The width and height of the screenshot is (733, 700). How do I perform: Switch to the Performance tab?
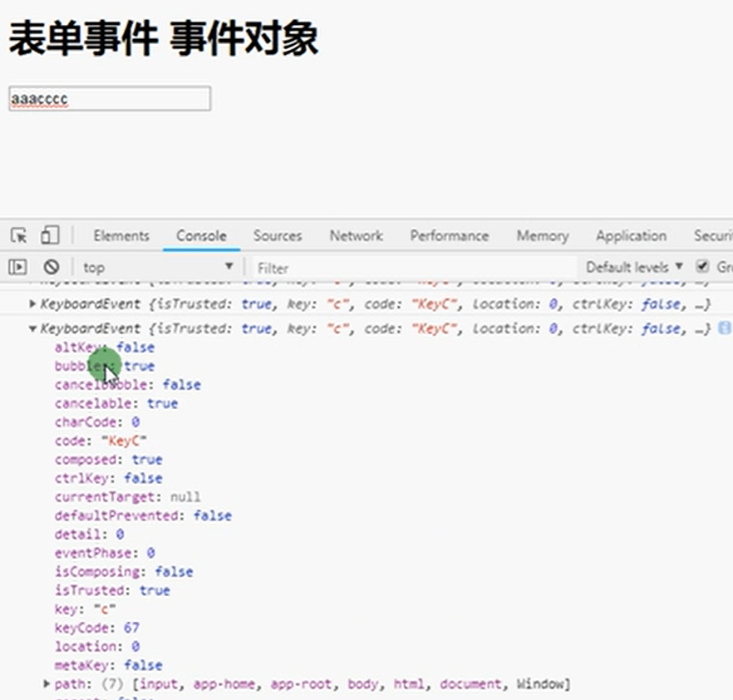[x=450, y=235]
